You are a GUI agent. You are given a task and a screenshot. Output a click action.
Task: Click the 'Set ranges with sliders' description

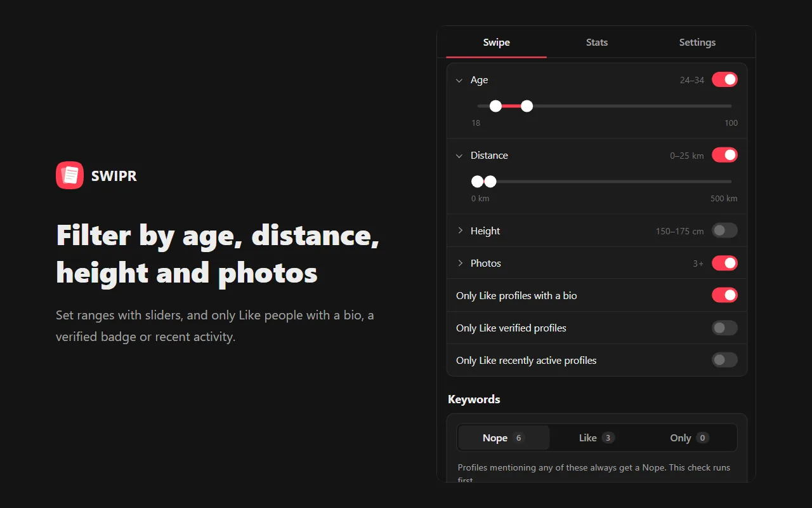tap(215, 326)
